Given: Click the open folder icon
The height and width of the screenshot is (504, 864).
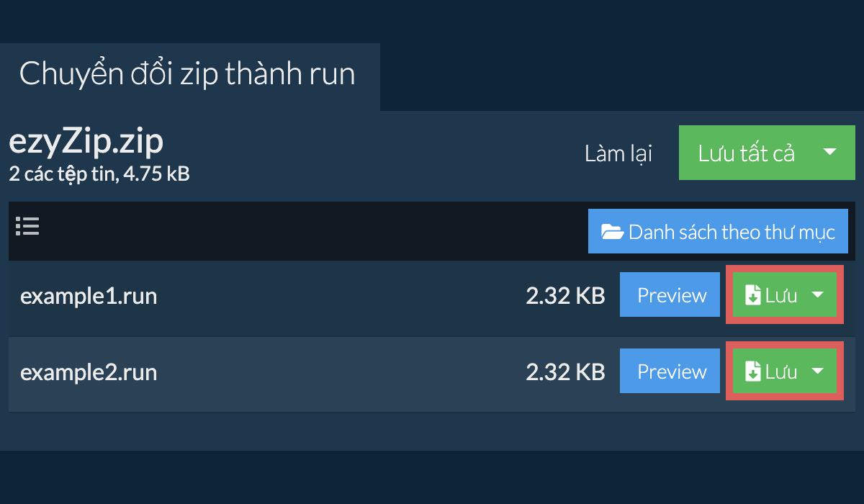Looking at the screenshot, I should (612, 232).
